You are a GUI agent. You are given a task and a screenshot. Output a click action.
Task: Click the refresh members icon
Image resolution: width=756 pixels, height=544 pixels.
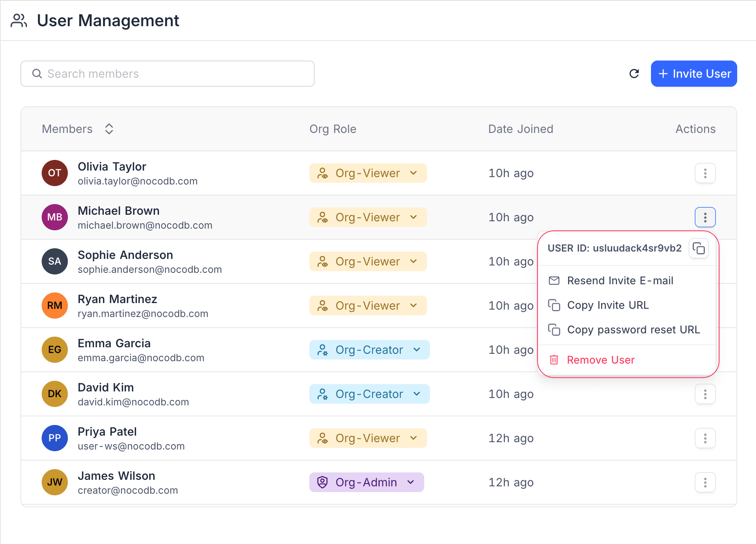(634, 74)
